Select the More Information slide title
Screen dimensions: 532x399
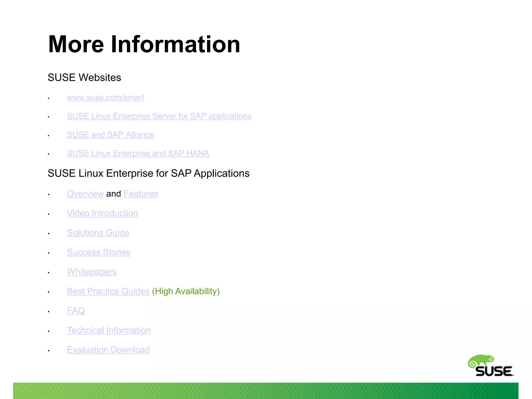(144, 44)
